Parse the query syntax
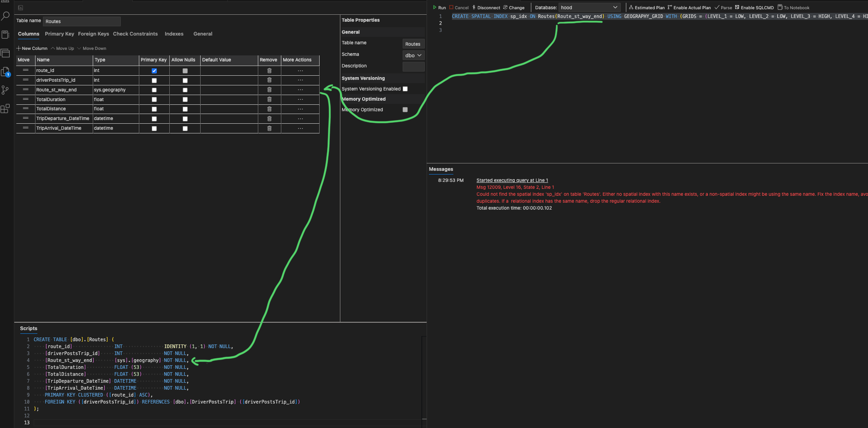The image size is (868, 428). [x=723, y=7]
